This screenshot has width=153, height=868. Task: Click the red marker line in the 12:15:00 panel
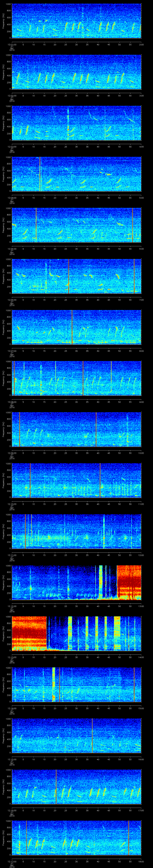click(92, 736)
